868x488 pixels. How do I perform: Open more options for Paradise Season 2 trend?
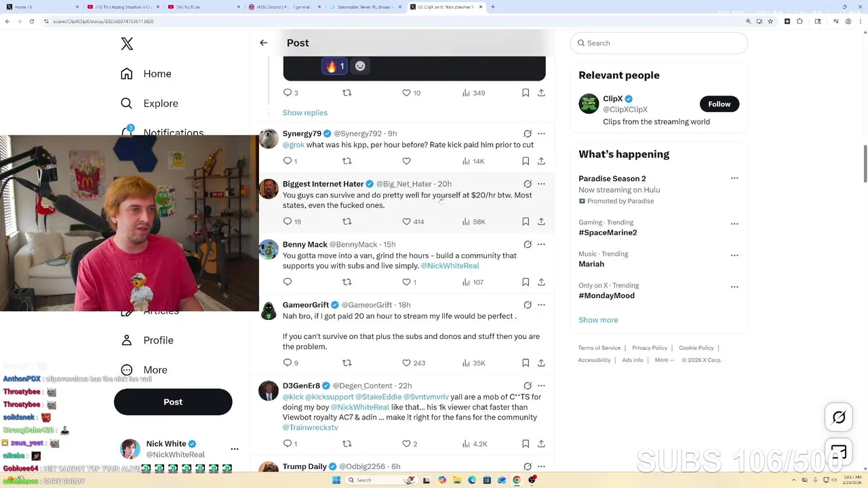click(734, 178)
